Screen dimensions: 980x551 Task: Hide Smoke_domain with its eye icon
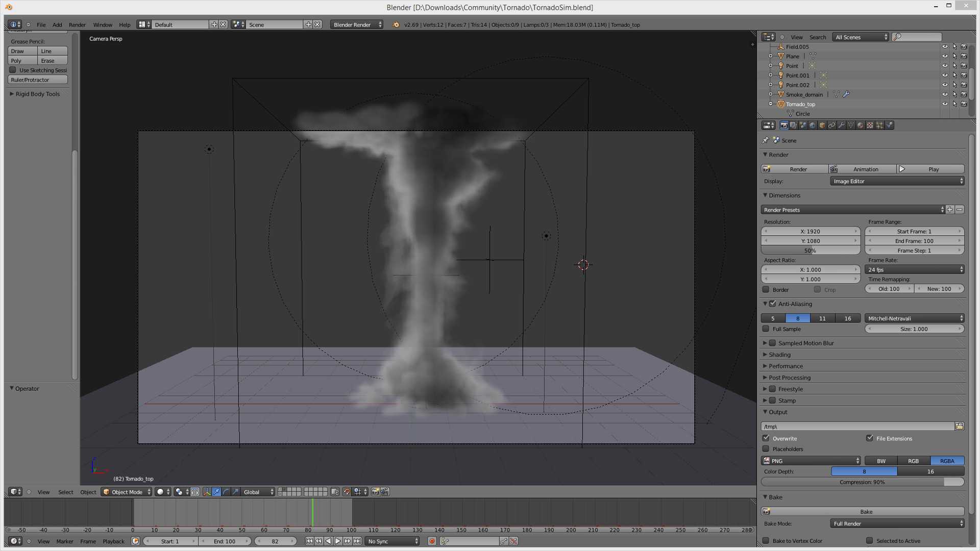point(944,94)
